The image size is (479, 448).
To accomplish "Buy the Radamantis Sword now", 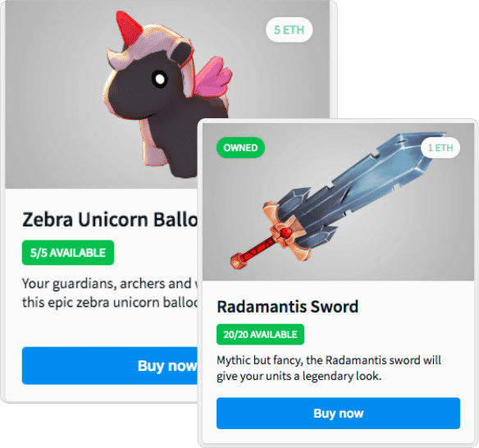I will (338, 414).
